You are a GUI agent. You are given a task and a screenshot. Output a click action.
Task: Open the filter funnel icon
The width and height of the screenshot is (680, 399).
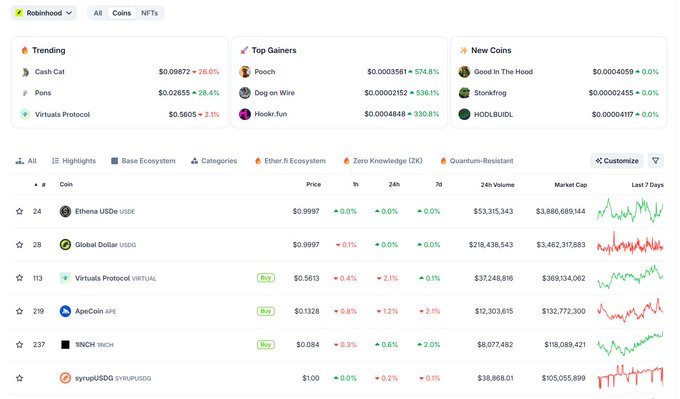655,161
